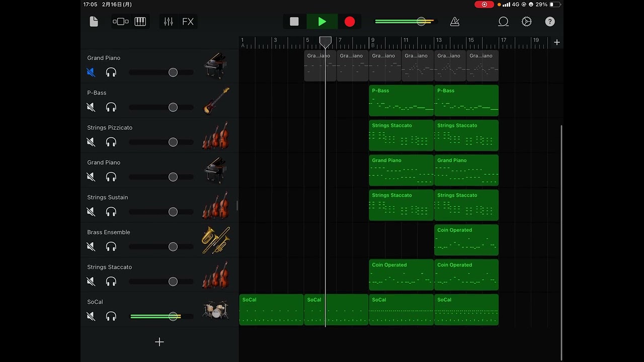Select the SoCal region starting at bar 13
Screen dimensions: 644x362
(x=466, y=310)
